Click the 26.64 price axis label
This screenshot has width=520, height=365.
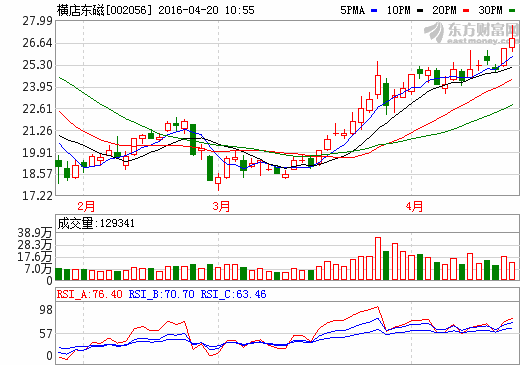click(x=37, y=43)
